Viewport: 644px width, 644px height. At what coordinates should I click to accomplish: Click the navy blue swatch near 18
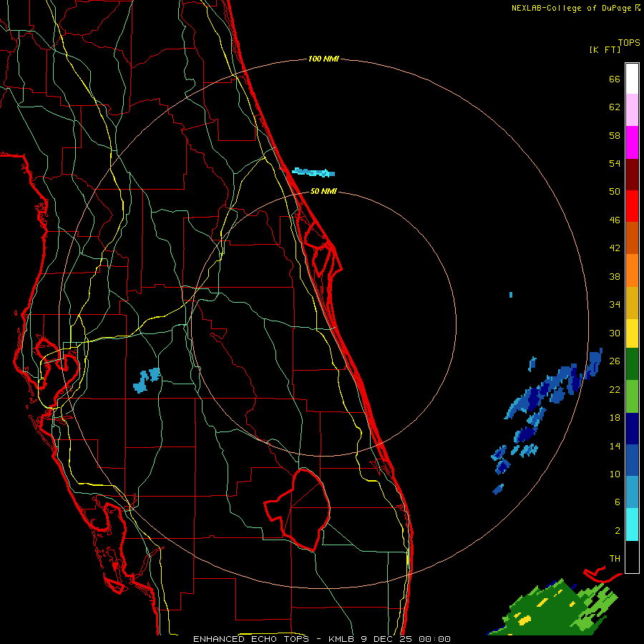(x=632, y=429)
